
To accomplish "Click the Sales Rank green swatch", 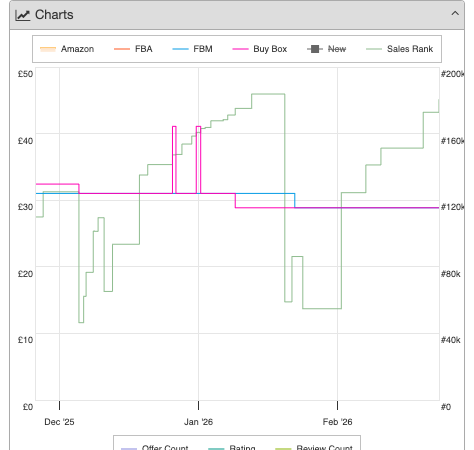I will pos(374,49).
